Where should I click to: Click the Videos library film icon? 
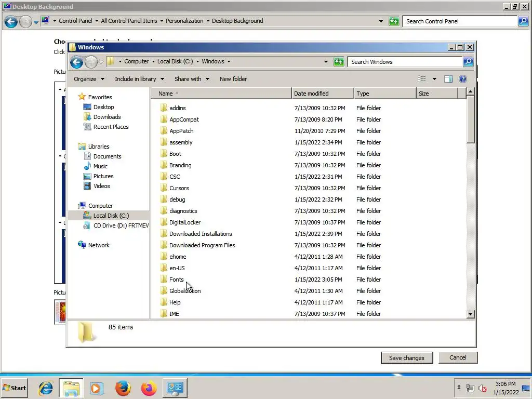(x=87, y=186)
